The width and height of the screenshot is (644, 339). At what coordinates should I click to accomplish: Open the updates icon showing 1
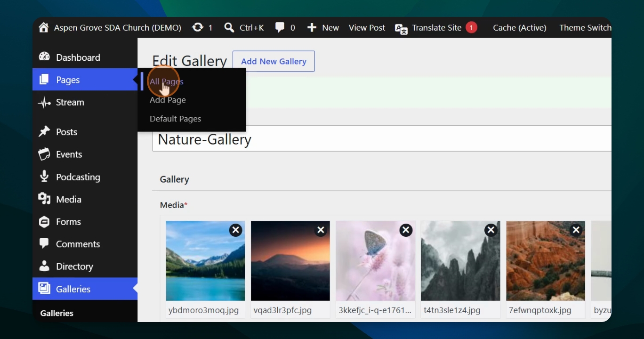198,27
